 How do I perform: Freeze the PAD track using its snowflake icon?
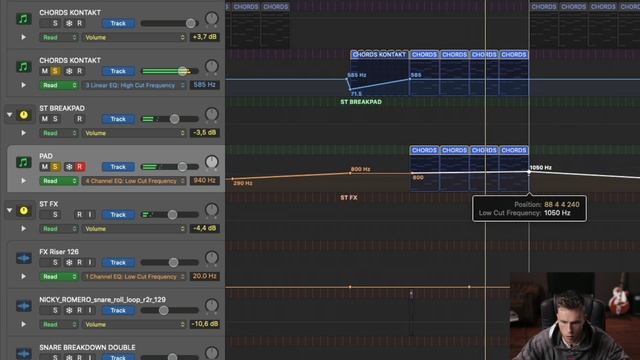point(69,167)
